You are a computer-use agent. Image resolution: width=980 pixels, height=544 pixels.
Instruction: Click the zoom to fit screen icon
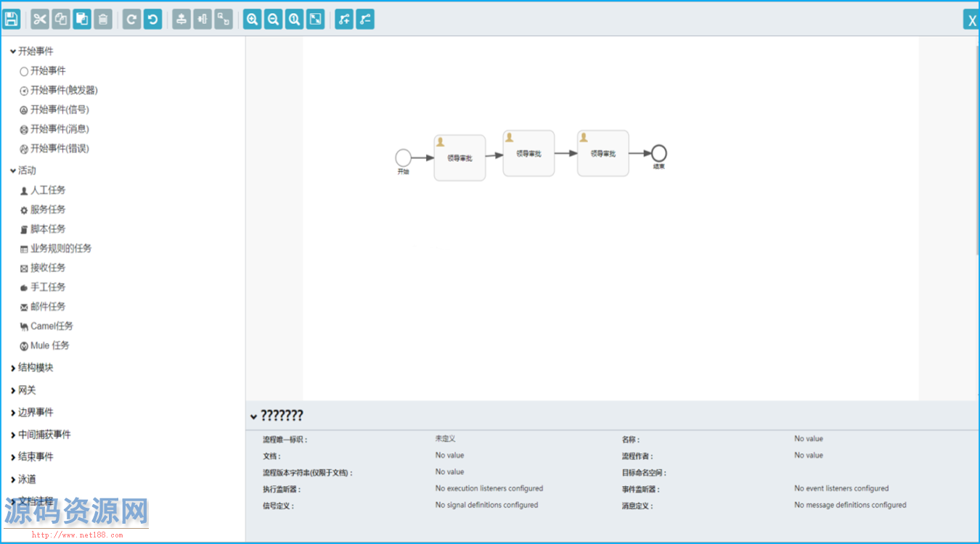315,20
